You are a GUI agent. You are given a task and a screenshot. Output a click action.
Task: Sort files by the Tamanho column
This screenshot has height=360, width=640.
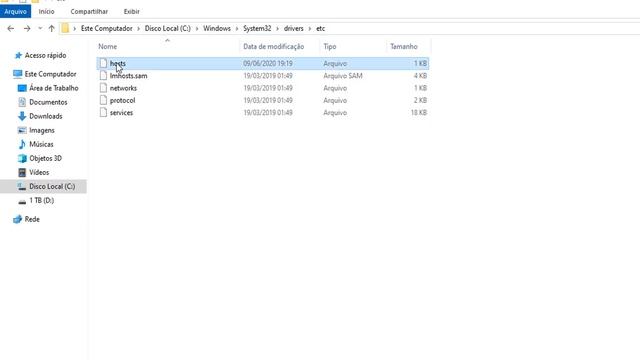coord(404,47)
